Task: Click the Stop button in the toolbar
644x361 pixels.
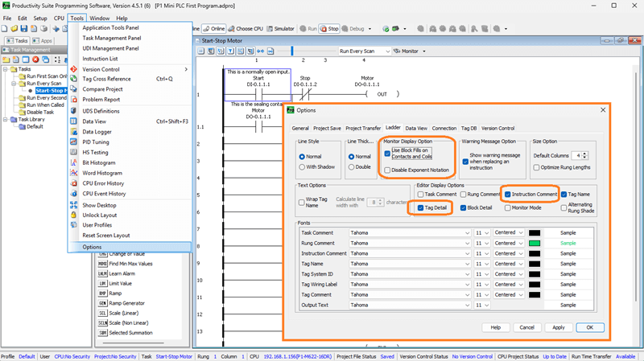Action: point(329,28)
